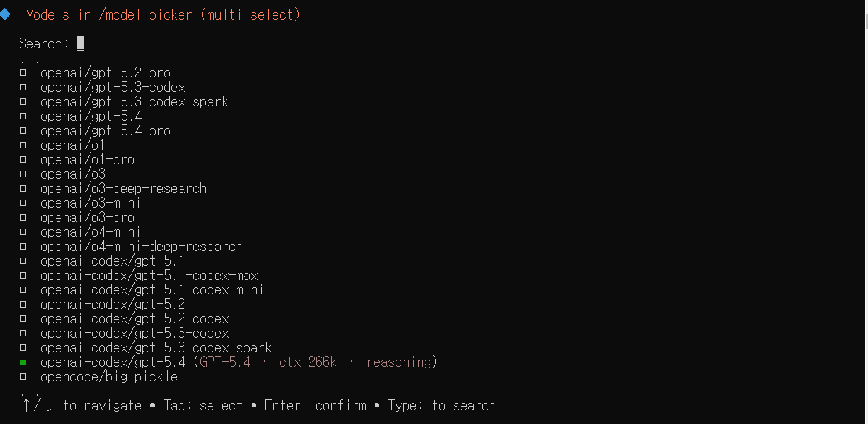Click the "Enter: confirm" hint text
Viewport: 868px width, 424px height.
[315, 405]
